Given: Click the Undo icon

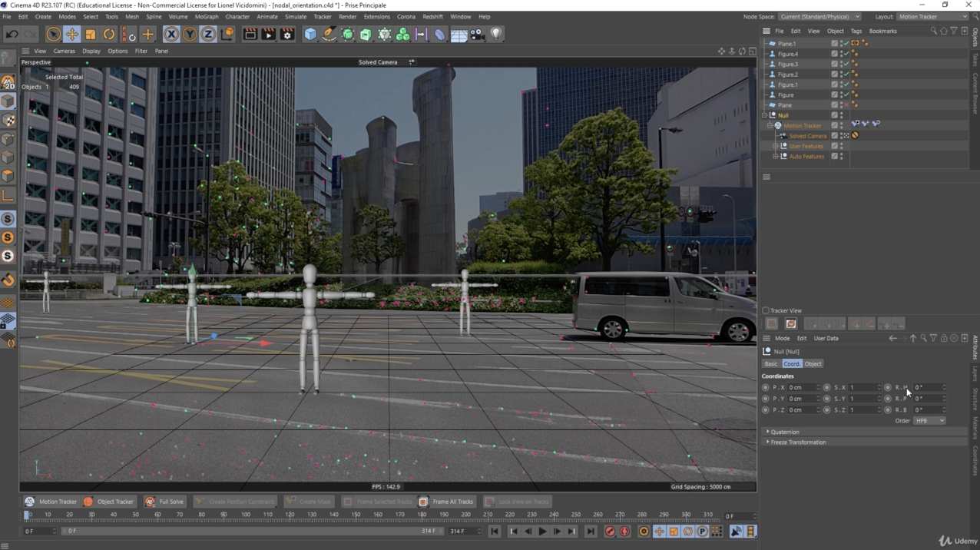Looking at the screenshot, I should [x=11, y=34].
